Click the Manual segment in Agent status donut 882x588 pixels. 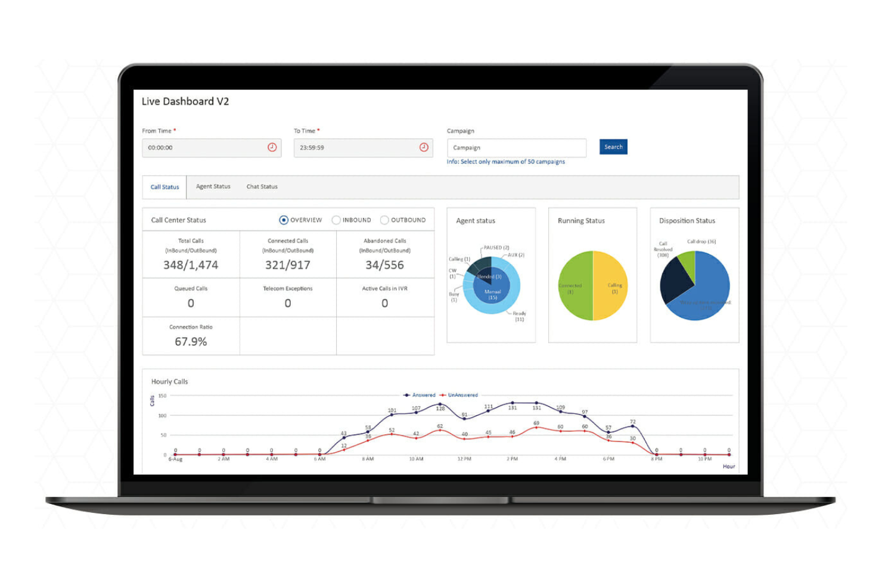pos(492,293)
